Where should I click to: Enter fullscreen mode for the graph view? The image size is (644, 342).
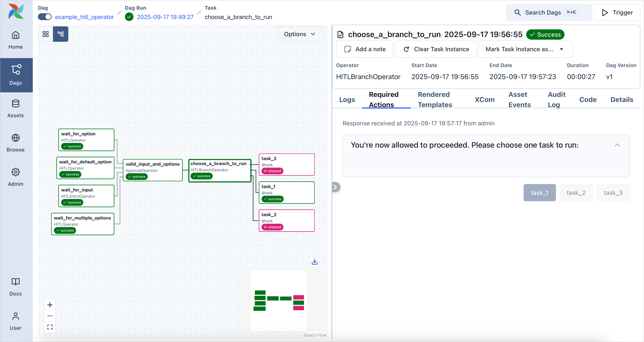[50, 327]
